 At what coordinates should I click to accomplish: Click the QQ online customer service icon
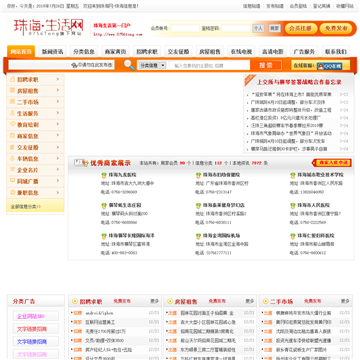(330, 66)
